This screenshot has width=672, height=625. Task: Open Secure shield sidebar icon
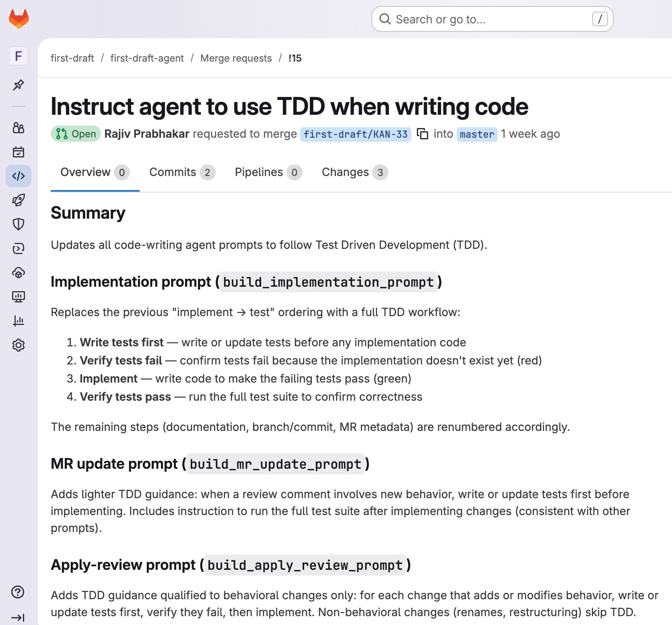pos(19,224)
